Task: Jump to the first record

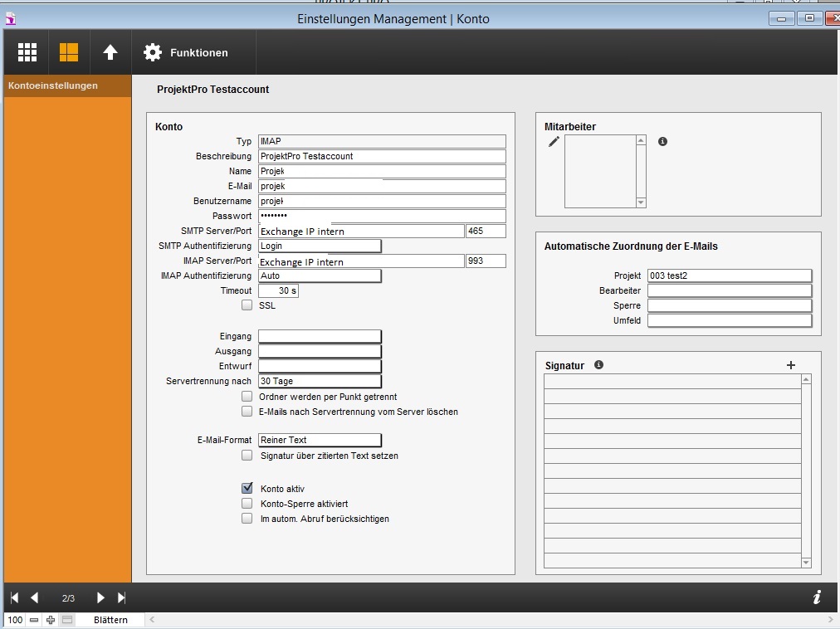Action: point(14,597)
